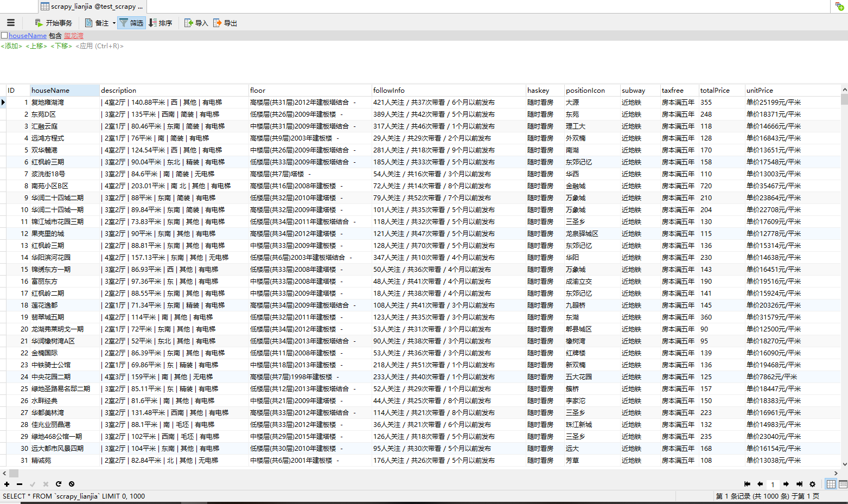Click the houseName column header
The image size is (848, 504).
pos(65,91)
